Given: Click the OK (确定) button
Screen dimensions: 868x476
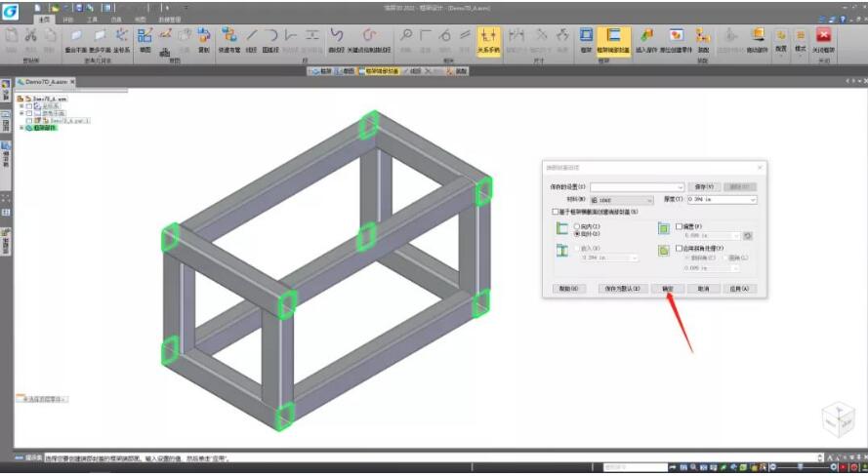Looking at the screenshot, I should click(668, 289).
